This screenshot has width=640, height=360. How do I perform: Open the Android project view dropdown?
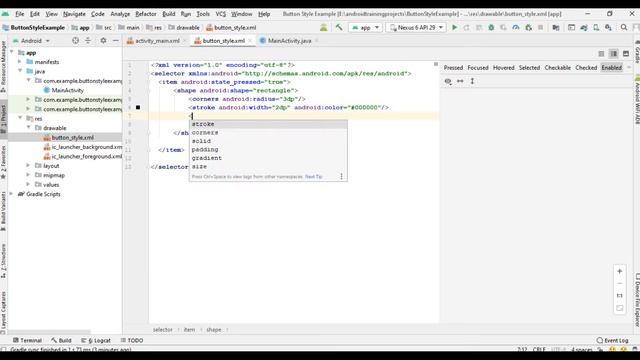31,41
